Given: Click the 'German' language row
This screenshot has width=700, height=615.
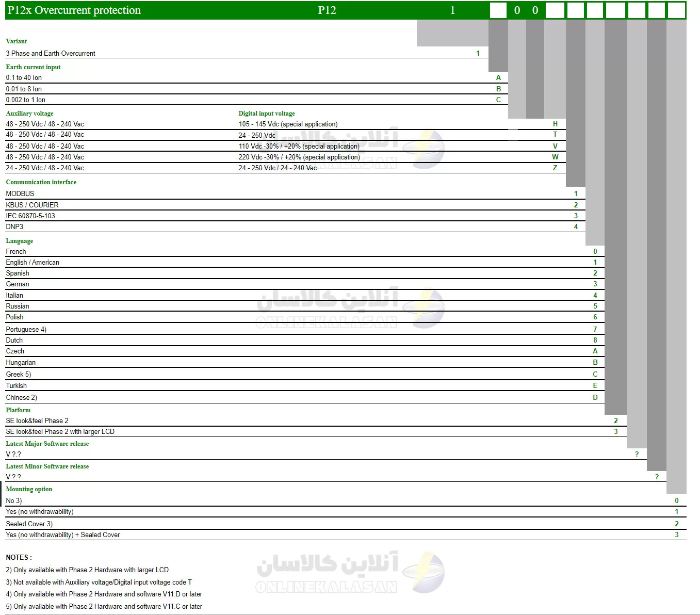Looking at the screenshot, I should 305,284.
